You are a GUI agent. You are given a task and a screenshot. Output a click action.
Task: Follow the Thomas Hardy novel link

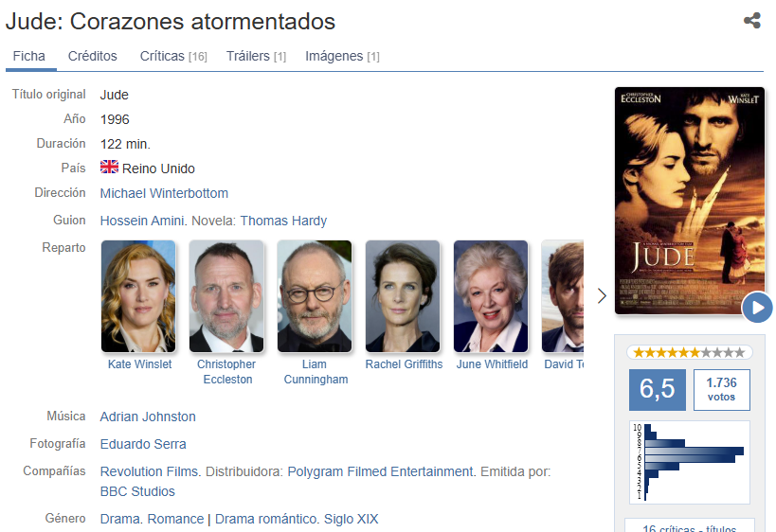283,221
